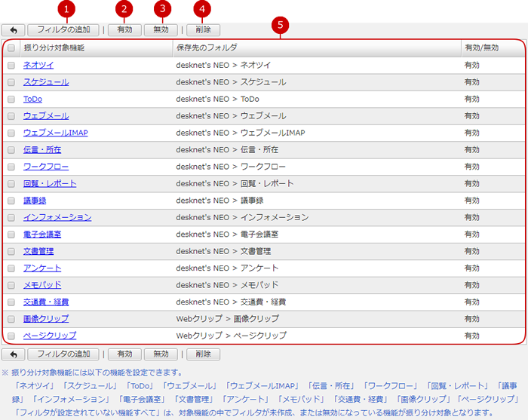This screenshot has height=420, width=528.
Task: Open the 画像クリップ link
Action: point(46,319)
